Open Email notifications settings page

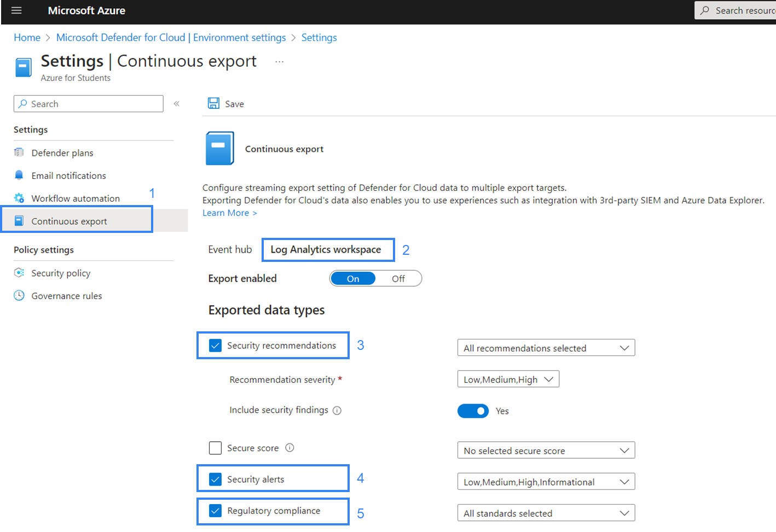69,176
